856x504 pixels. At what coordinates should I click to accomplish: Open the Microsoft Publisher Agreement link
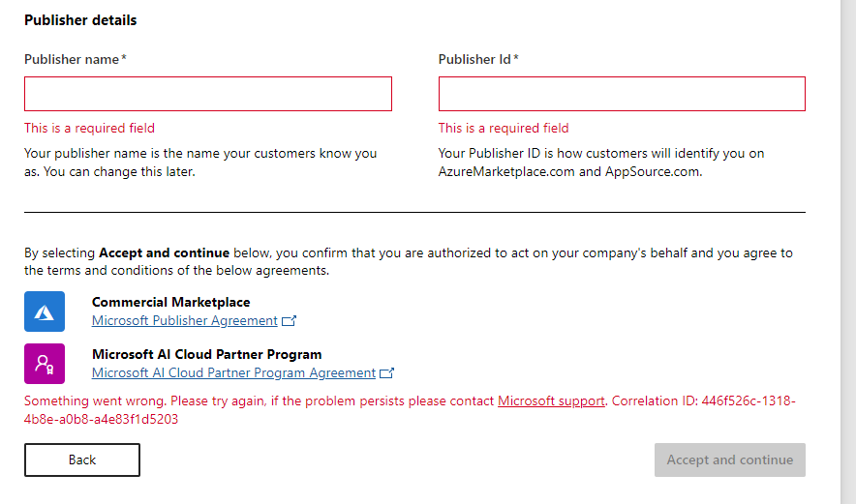click(x=185, y=321)
